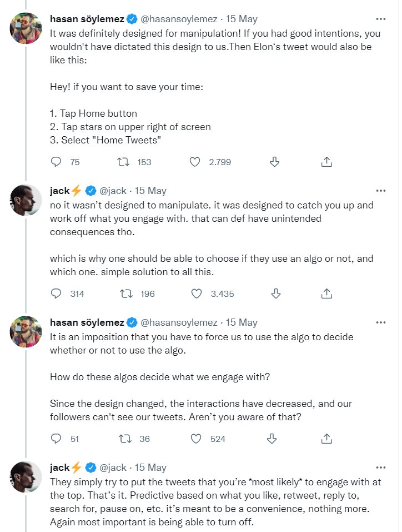
Task: View the 524 likes on hasan's second tweet
Action: (208, 439)
